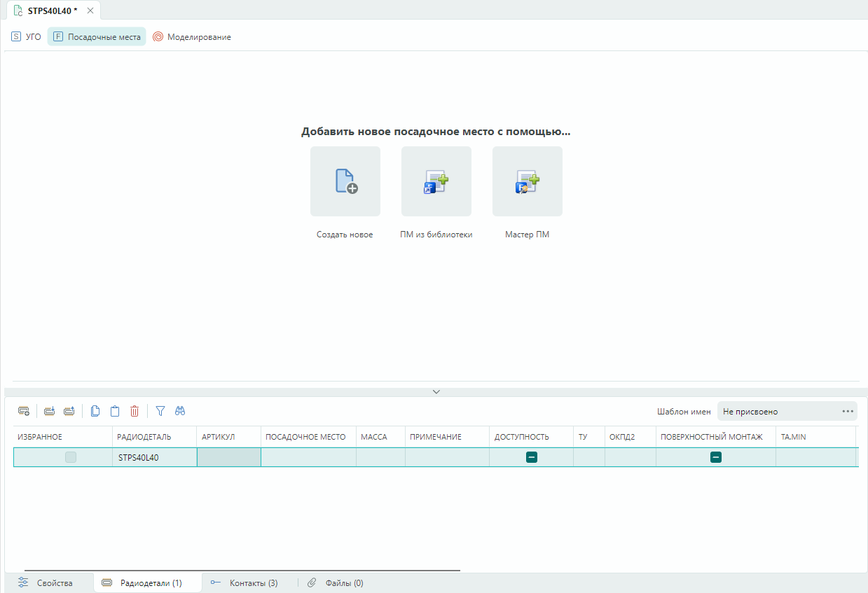Open the Шаблон имен ellipsis menu

(848, 412)
